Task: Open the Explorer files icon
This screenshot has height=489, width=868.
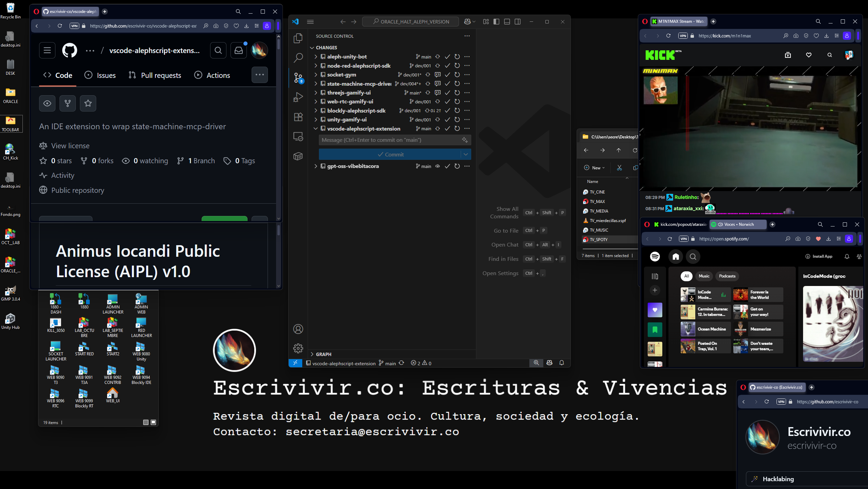Action: tap(298, 38)
